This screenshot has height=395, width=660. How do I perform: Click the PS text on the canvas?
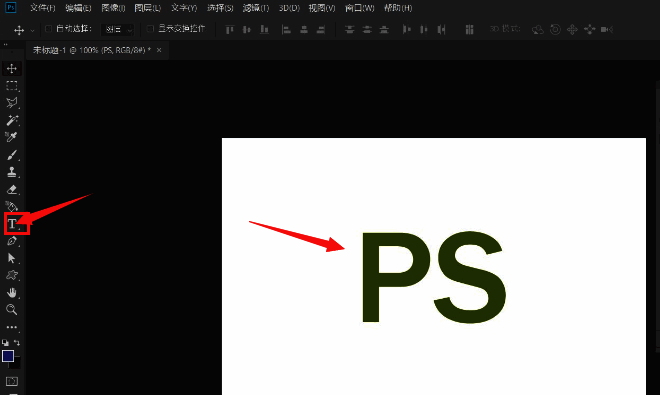[x=434, y=277]
